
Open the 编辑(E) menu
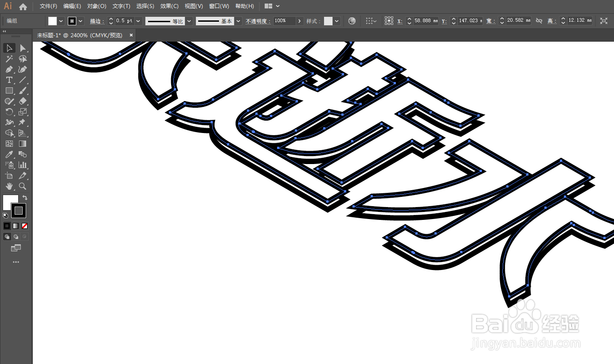[72, 6]
